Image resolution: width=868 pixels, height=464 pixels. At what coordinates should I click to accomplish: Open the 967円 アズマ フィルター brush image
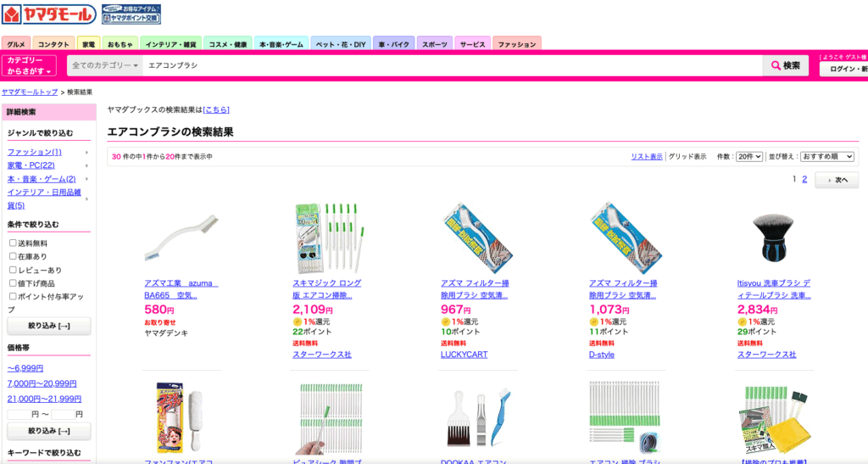pyautogui.click(x=477, y=238)
